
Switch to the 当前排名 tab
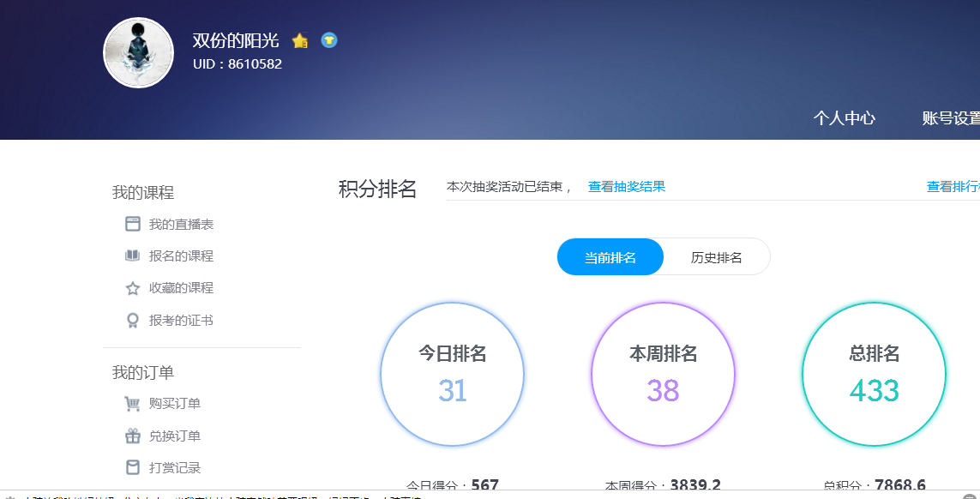coord(610,257)
